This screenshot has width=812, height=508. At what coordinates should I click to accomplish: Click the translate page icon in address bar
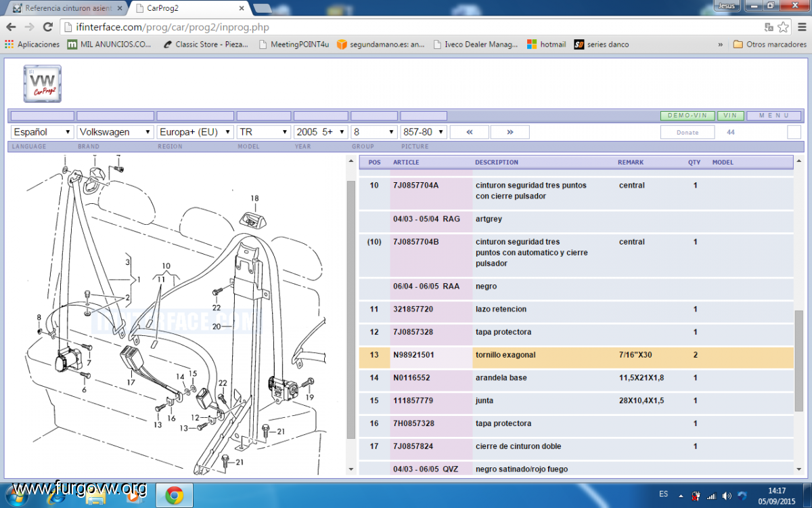[x=769, y=27]
